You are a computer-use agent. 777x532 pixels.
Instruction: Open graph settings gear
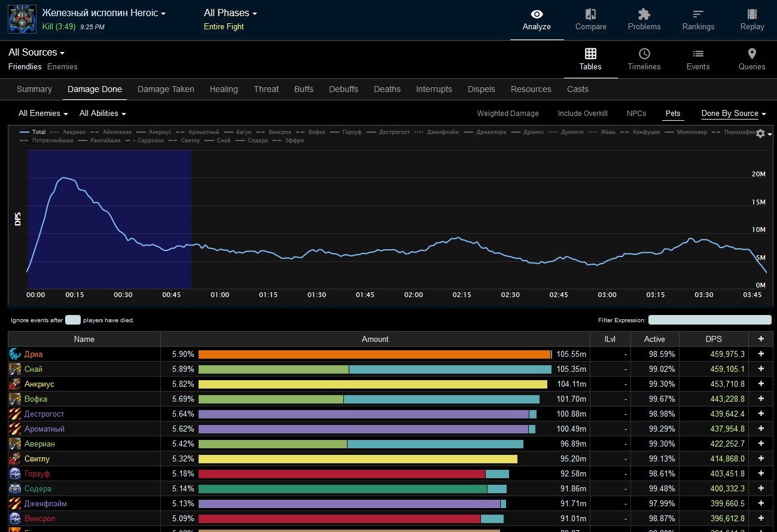point(760,134)
